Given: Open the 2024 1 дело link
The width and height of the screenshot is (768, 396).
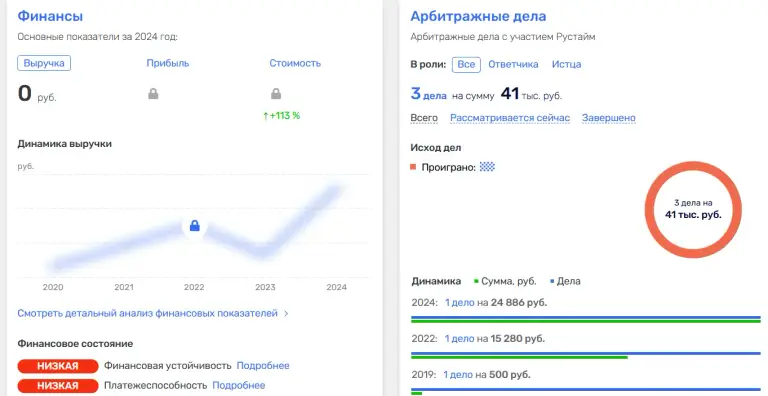Looking at the screenshot, I should click(x=459, y=303).
